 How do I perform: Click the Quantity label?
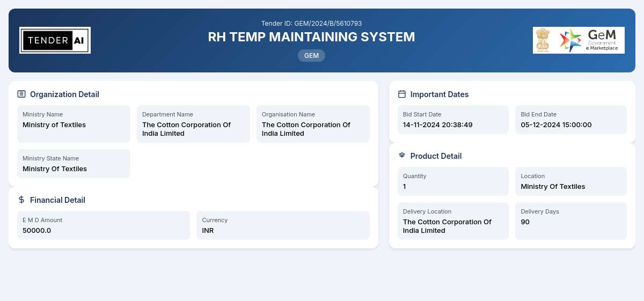coord(414,176)
